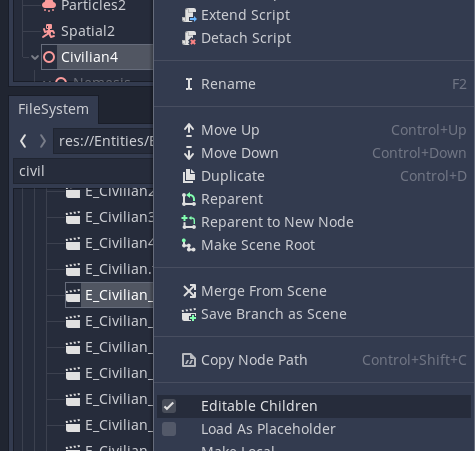Click the Reparent to New Node icon
The height and width of the screenshot is (451, 475).
coord(189,222)
